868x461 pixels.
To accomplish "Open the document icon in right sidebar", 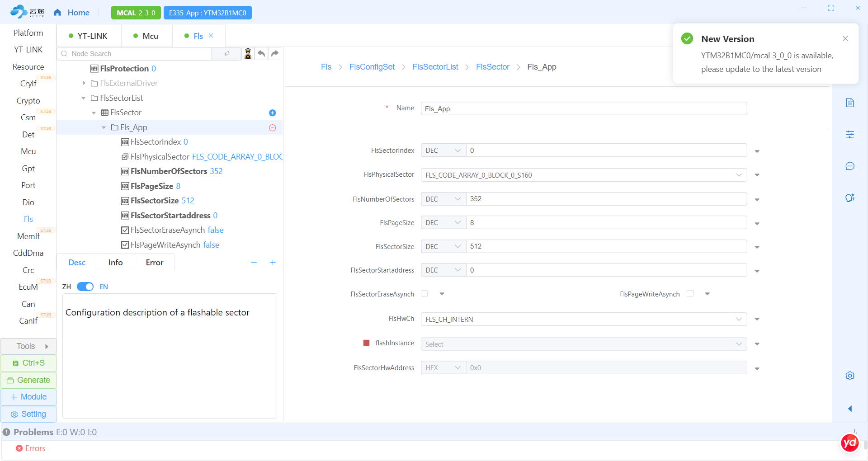I will [x=850, y=103].
